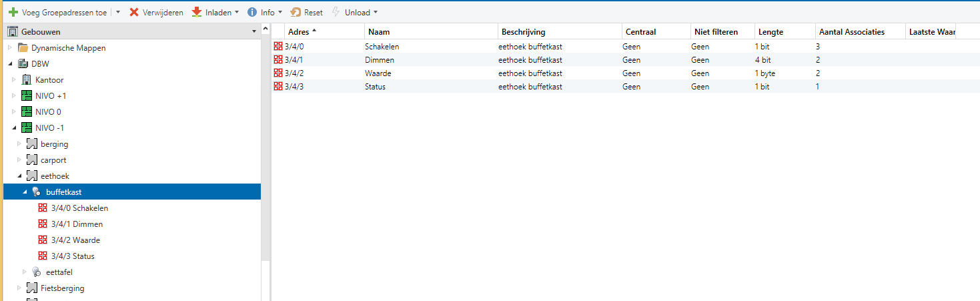The image size is (980, 301).
Task: Click the Dynamische Mappen folder icon
Action: click(x=23, y=48)
